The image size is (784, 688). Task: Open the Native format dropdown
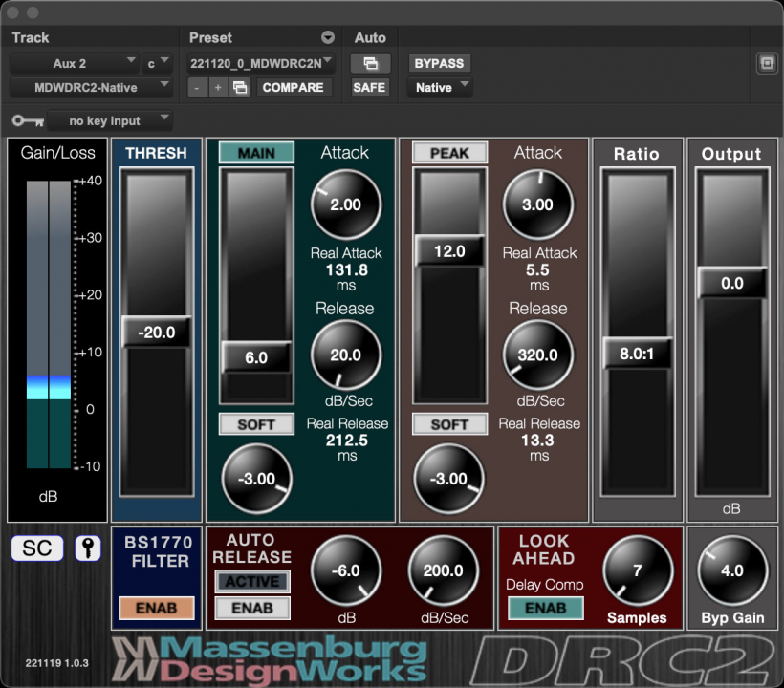(439, 87)
